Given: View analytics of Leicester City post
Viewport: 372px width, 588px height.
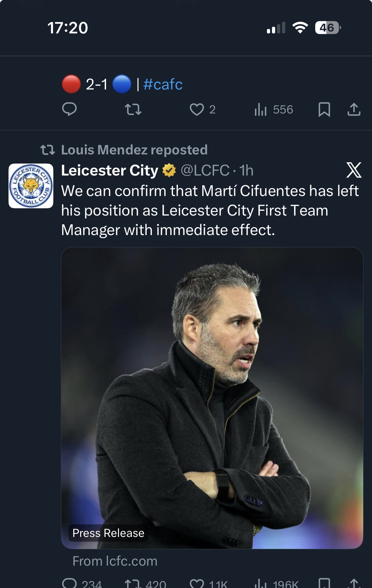Looking at the screenshot, I should point(261,584).
